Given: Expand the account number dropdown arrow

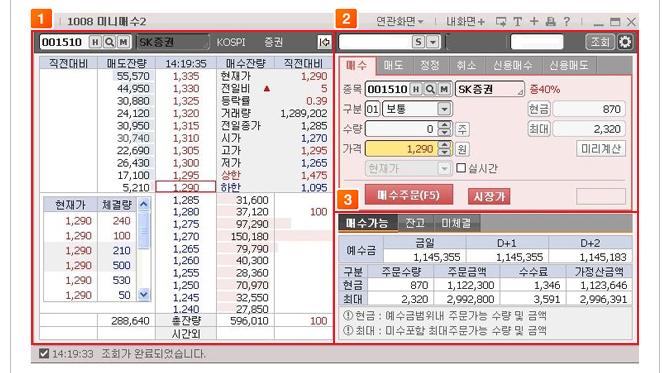Looking at the screenshot, I should (433, 42).
